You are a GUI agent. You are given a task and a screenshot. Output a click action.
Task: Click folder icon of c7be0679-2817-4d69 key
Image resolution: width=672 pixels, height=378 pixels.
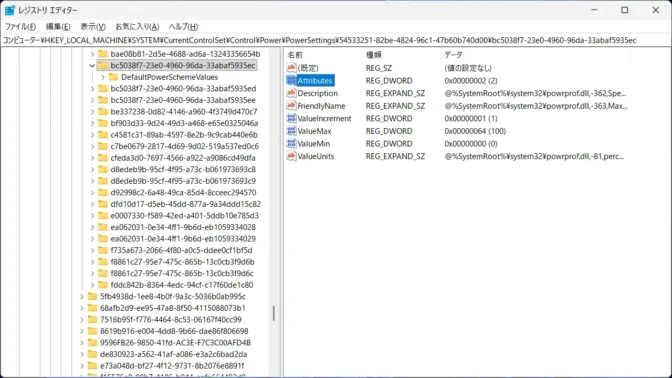point(103,146)
